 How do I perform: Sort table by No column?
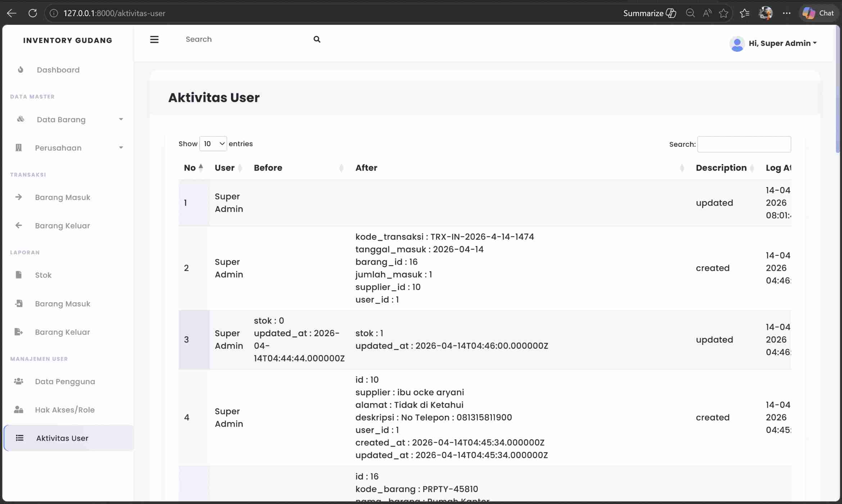point(194,168)
